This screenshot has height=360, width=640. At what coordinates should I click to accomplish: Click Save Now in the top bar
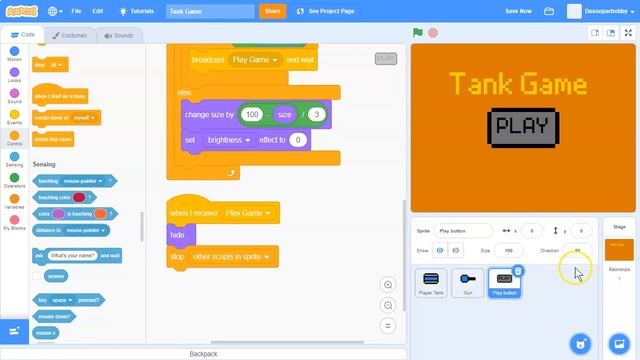(518, 11)
